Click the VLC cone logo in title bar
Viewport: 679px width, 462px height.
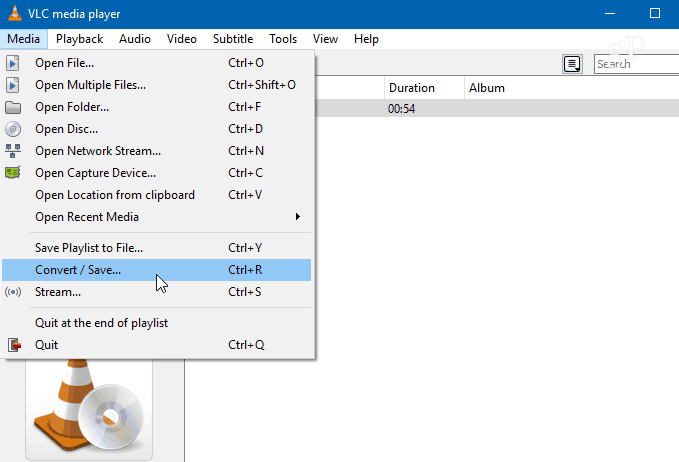click(x=14, y=13)
